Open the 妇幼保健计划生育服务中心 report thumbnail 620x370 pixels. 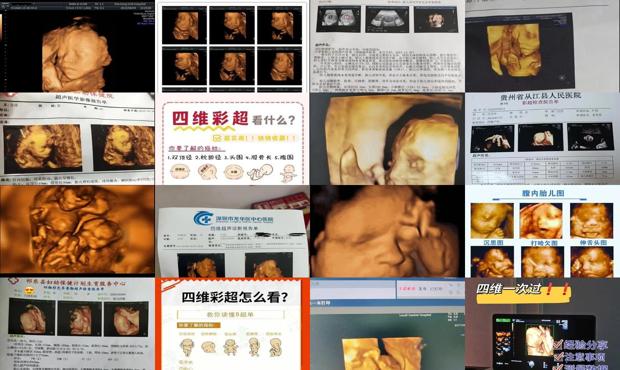(x=77, y=324)
